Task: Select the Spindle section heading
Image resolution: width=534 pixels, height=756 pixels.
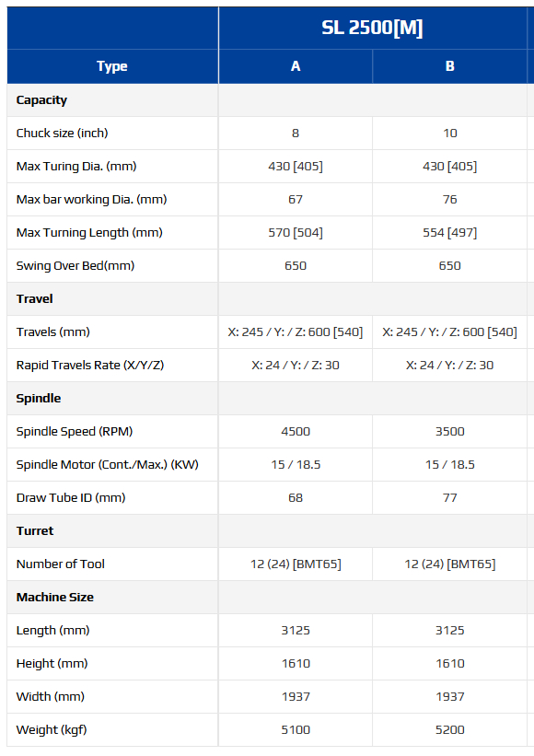Action: 39,399
